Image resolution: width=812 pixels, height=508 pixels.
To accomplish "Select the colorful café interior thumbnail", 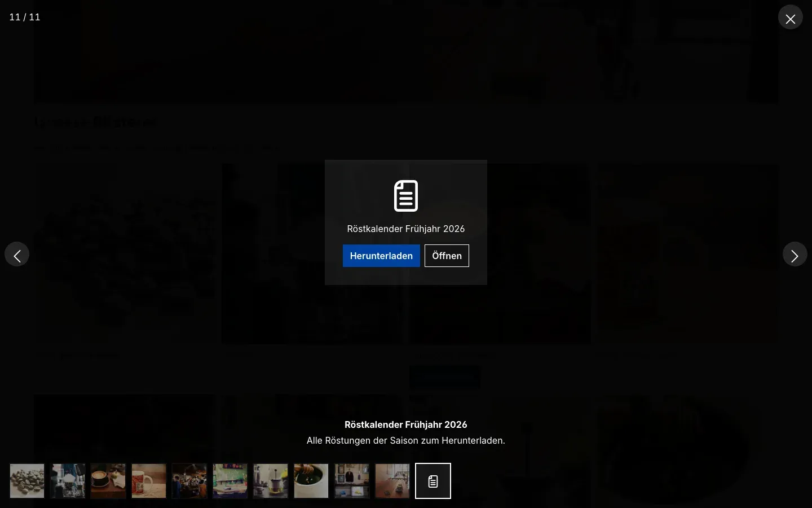I will coord(230,481).
